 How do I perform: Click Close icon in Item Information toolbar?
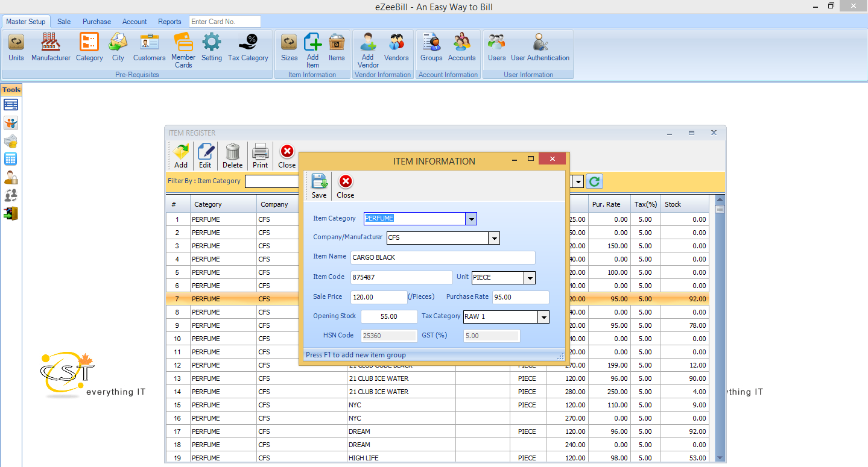coord(346,186)
